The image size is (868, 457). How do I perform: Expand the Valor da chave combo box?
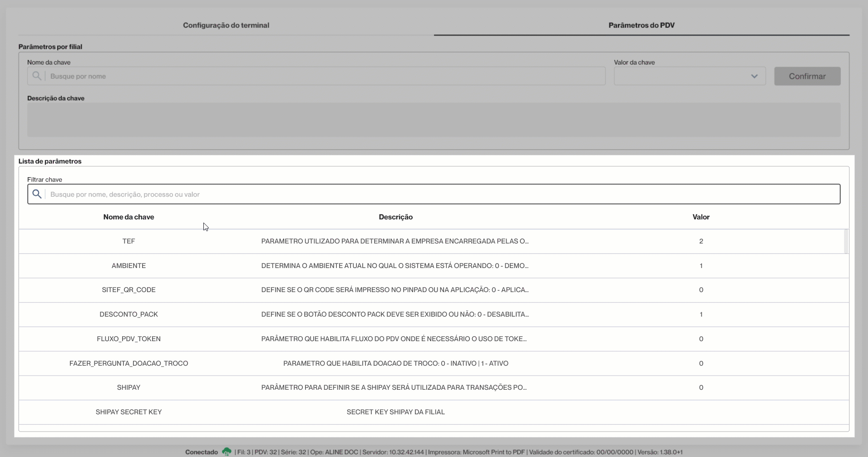coord(690,76)
